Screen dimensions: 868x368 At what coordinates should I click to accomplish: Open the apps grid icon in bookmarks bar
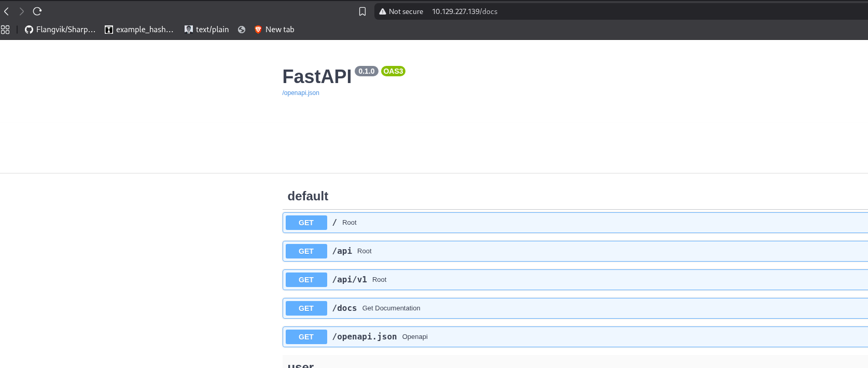point(5,30)
